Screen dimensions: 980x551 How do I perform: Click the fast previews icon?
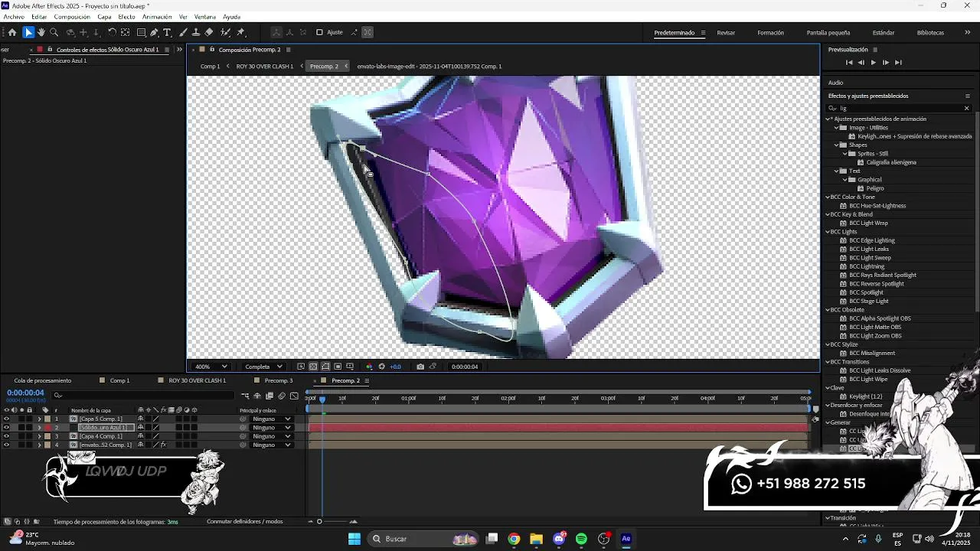coord(301,367)
